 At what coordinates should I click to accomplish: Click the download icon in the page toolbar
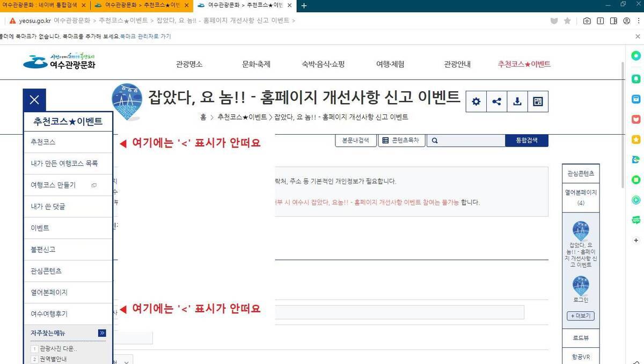[517, 101]
